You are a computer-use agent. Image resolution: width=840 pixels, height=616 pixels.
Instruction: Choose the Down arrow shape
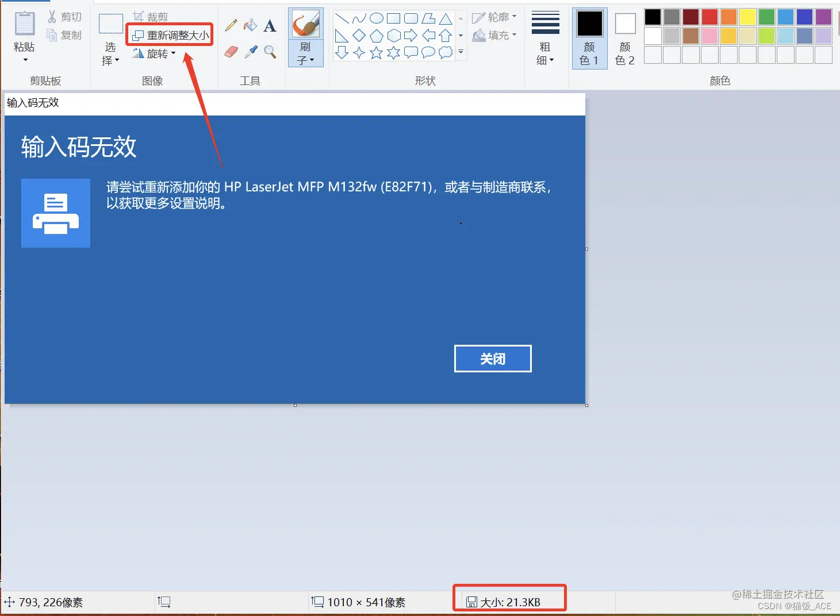point(342,53)
